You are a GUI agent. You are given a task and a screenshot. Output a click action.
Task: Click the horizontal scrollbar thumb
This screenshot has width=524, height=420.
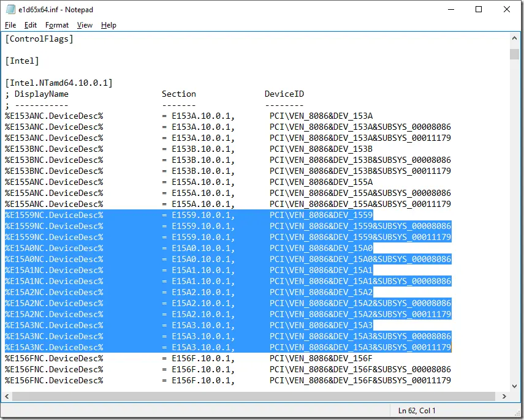(254, 396)
